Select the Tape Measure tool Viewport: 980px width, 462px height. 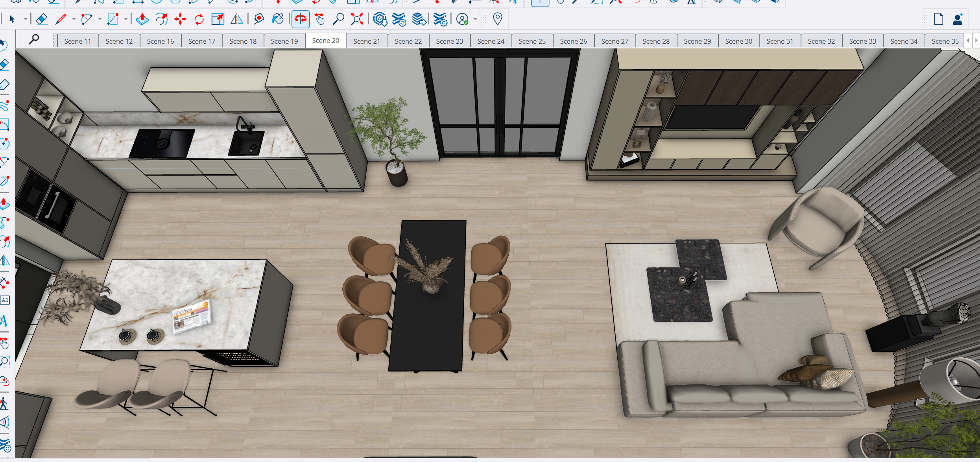[x=258, y=19]
